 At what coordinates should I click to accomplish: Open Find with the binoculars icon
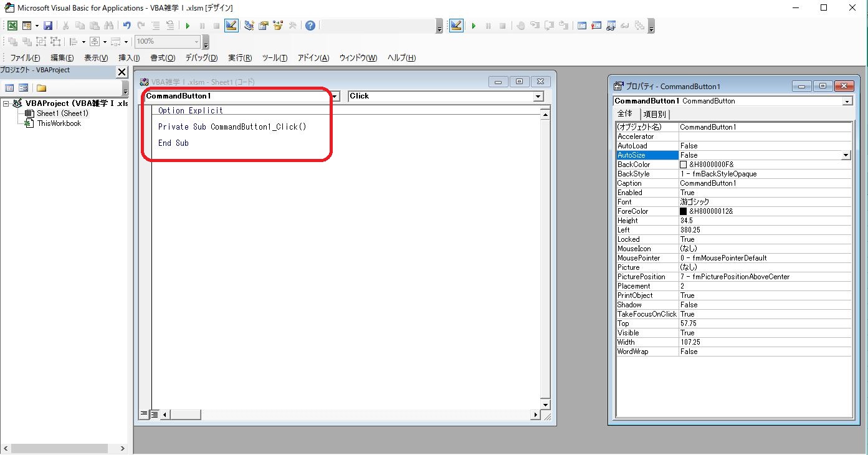click(x=109, y=26)
